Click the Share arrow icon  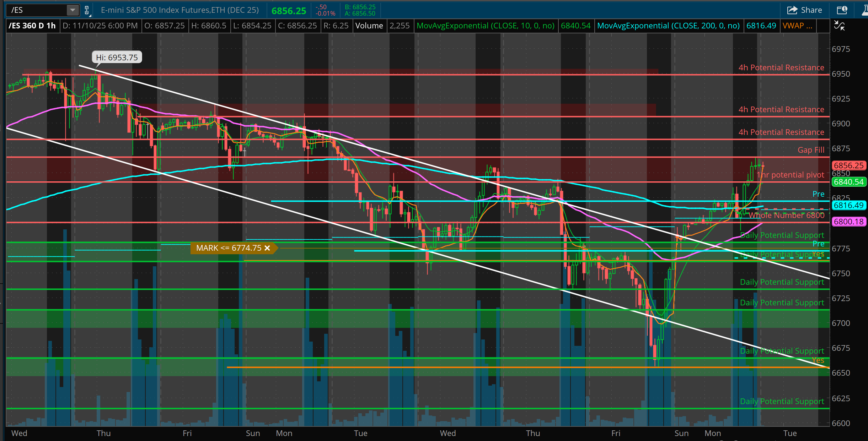point(792,10)
